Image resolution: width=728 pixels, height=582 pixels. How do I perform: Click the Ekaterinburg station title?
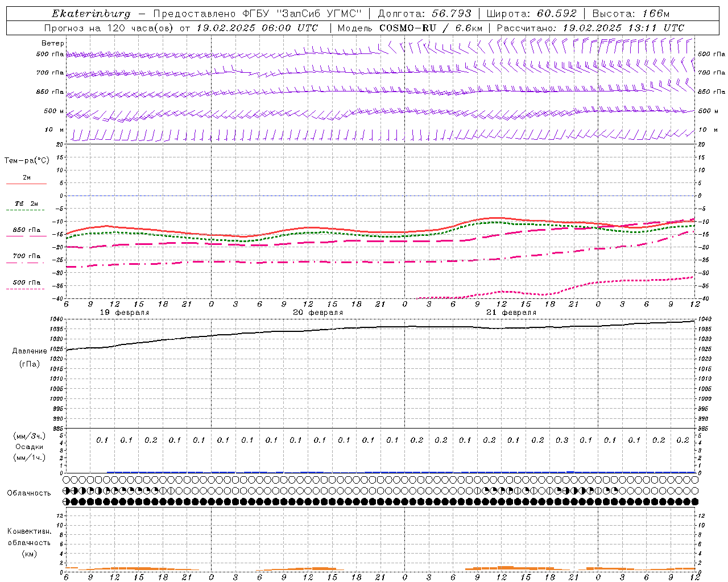pos(91,14)
